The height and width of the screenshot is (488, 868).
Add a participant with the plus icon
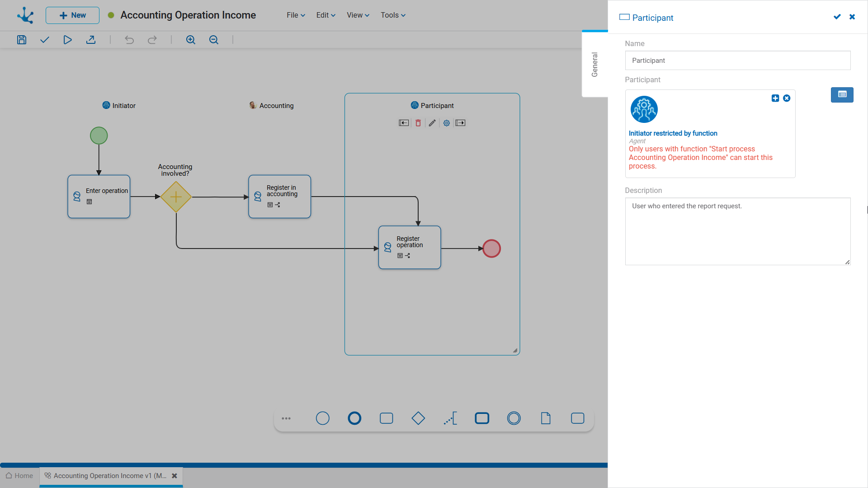(x=775, y=98)
